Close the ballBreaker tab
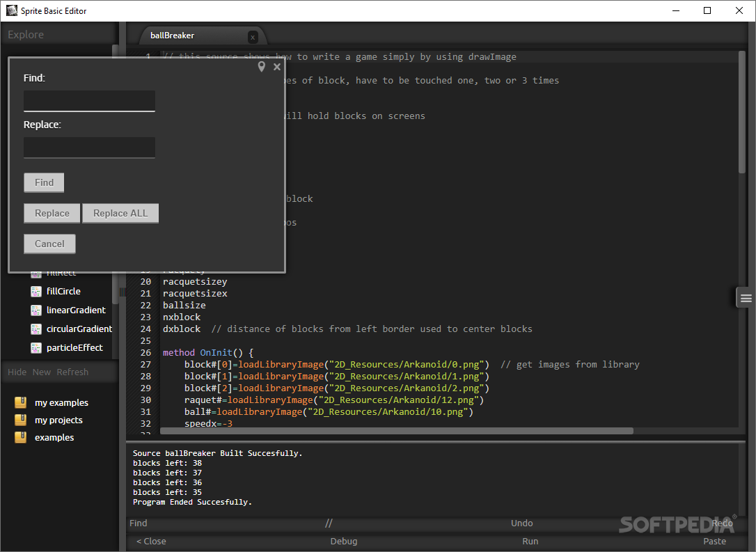The image size is (756, 552). [x=253, y=37]
